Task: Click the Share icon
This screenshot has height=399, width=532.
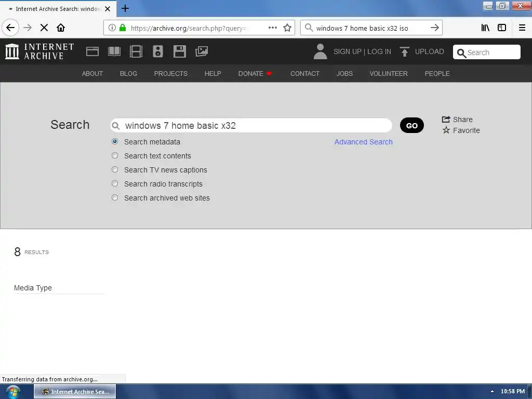Action: (x=446, y=119)
